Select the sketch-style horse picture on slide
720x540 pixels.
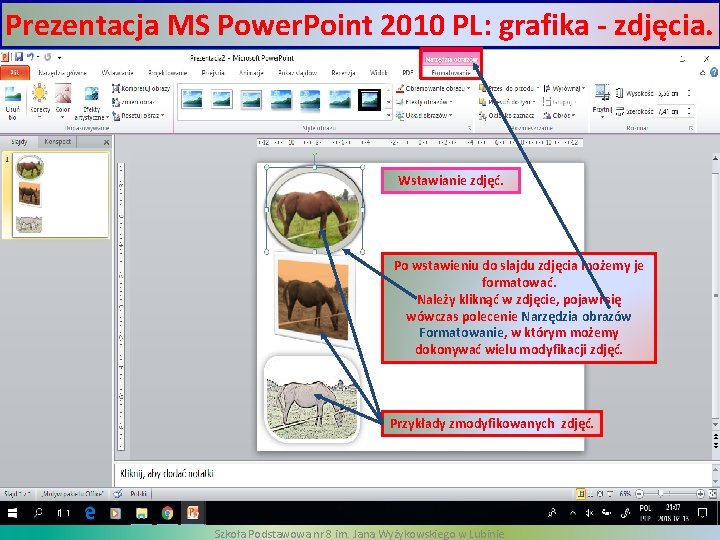[312, 399]
